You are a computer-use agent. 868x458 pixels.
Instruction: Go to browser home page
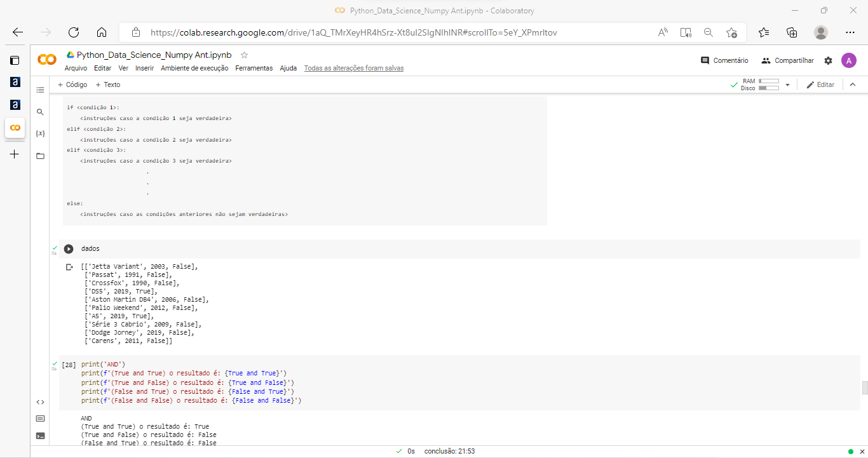pos(102,32)
